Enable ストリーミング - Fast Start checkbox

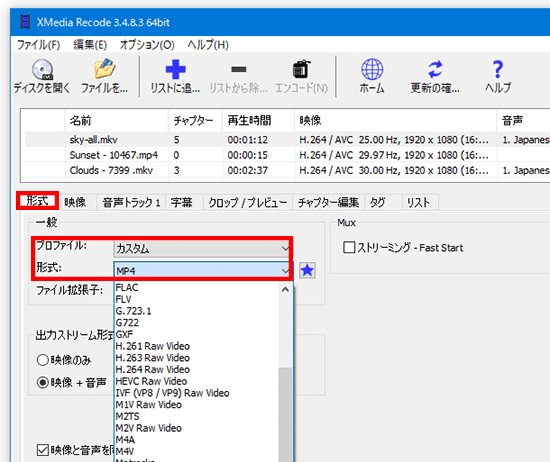(349, 247)
